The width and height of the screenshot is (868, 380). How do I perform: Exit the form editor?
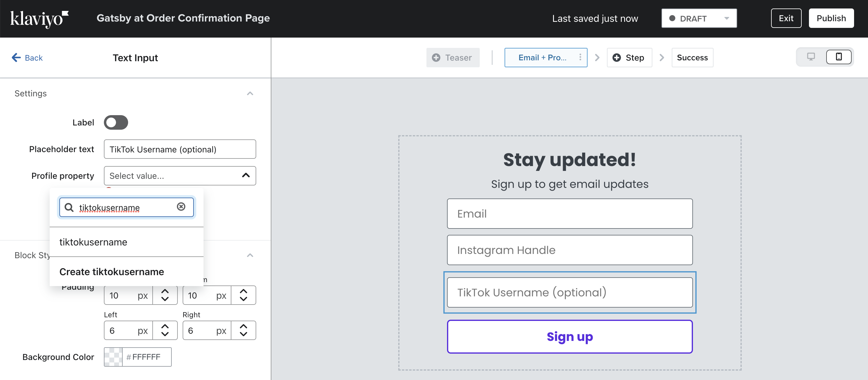point(786,18)
